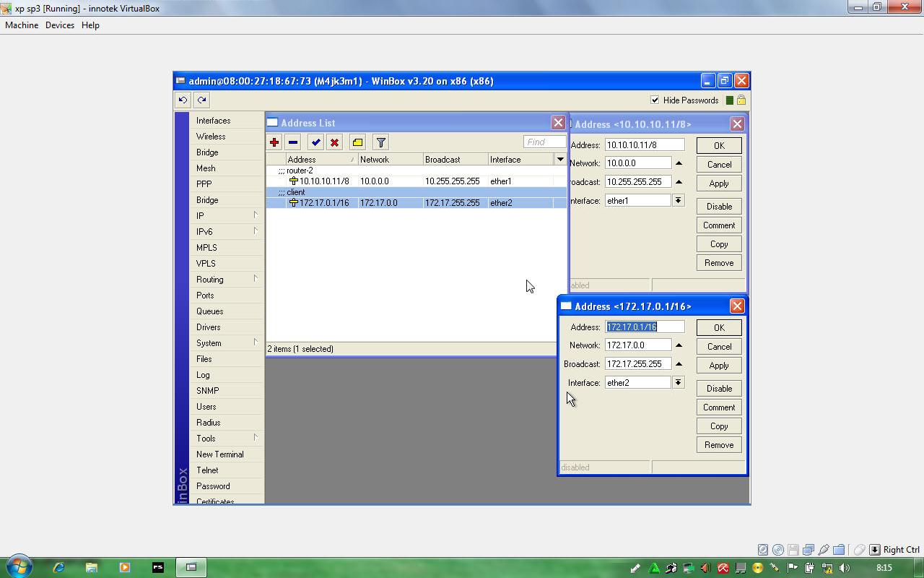The height and width of the screenshot is (578, 924).
Task: Click the WinBox Redo arrow icon
Action: 201,100
